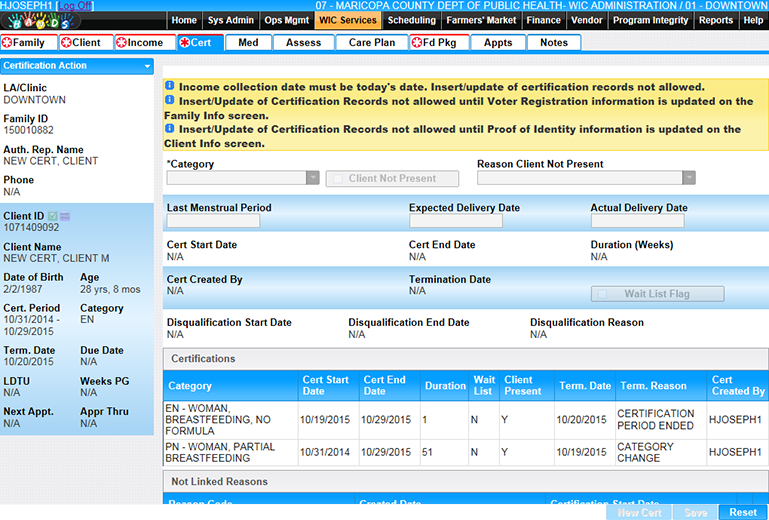The height and width of the screenshot is (520, 769).
Task: Click the Expected Delivery Date field
Action: point(455,221)
